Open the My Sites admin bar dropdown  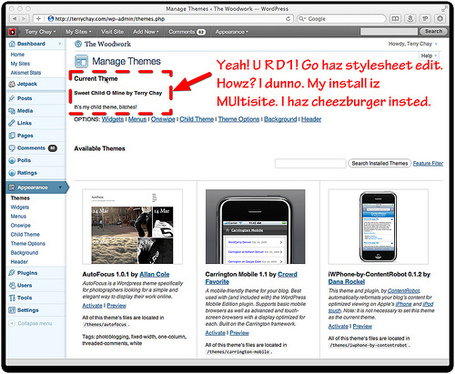tap(78, 32)
